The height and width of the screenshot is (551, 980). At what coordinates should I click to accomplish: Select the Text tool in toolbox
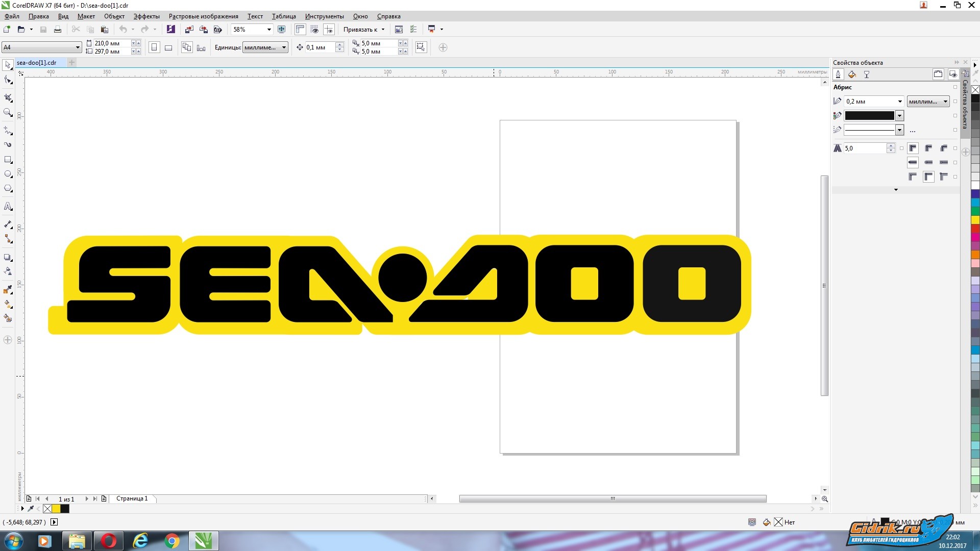pos(8,207)
